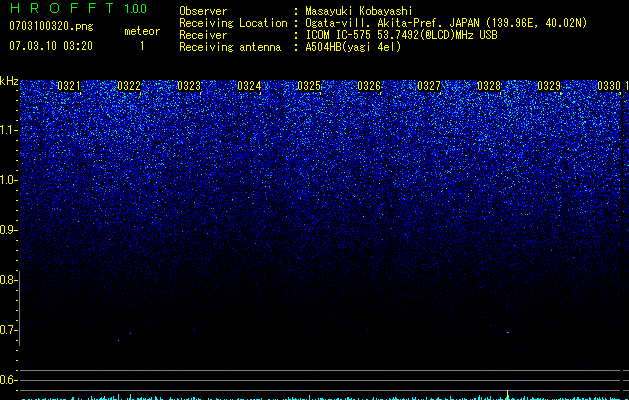Screen dimensions: 629x400
Task: Click the meteor echo dot near 0328
Action: (x=508, y=332)
